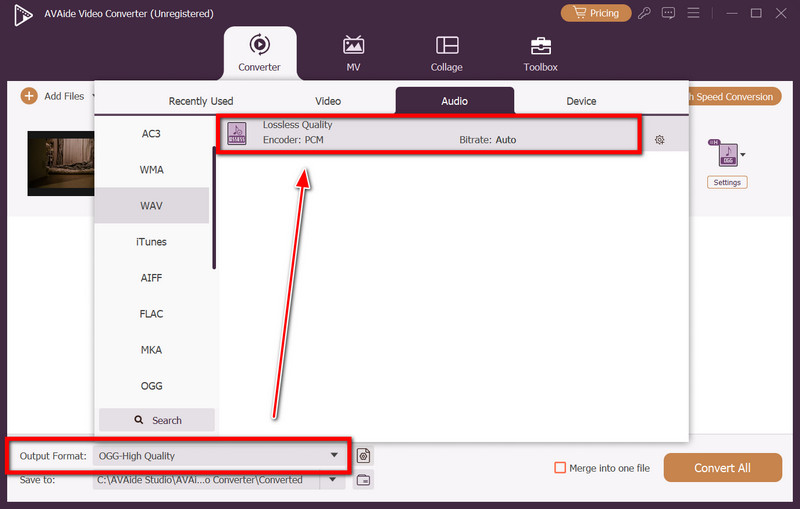The width and height of the screenshot is (800, 509).
Task: Open the Collage tab
Action: click(x=446, y=54)
